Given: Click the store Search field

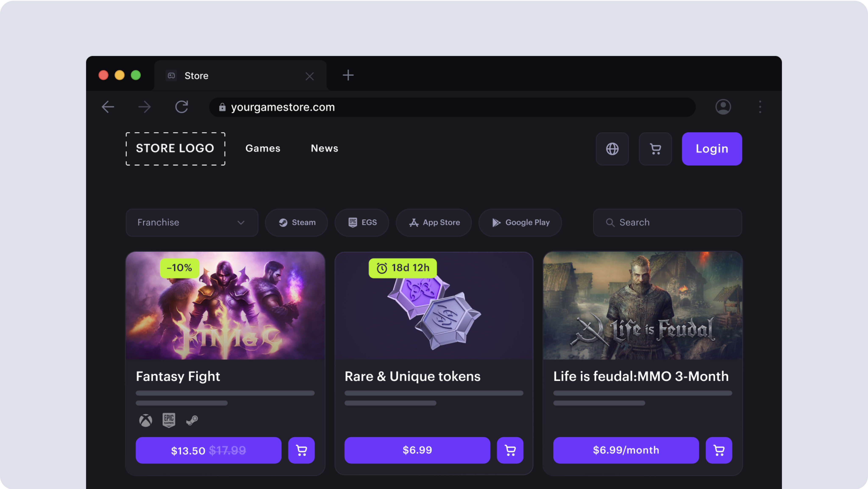Looking at the screenshot, I should coord(667,223).
